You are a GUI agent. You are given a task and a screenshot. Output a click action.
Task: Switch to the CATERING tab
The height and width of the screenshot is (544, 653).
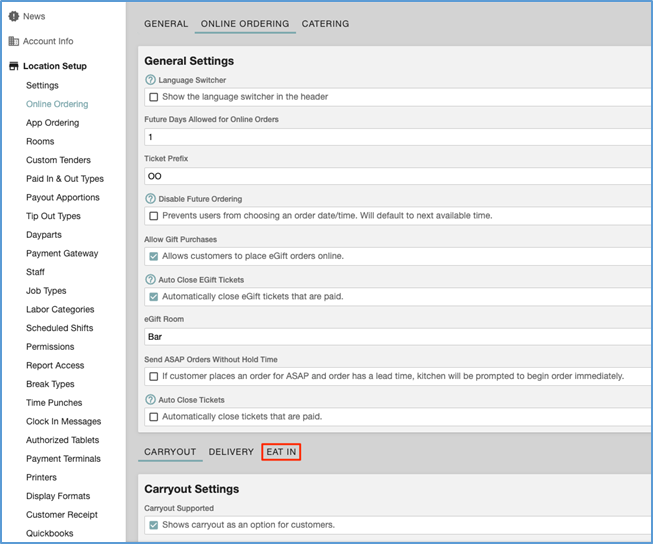325,24
